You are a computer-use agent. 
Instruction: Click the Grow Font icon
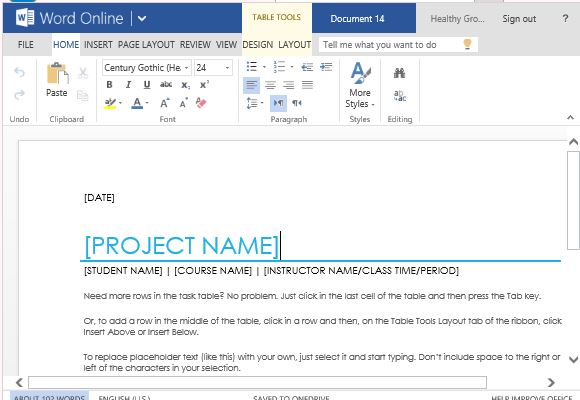165,103
